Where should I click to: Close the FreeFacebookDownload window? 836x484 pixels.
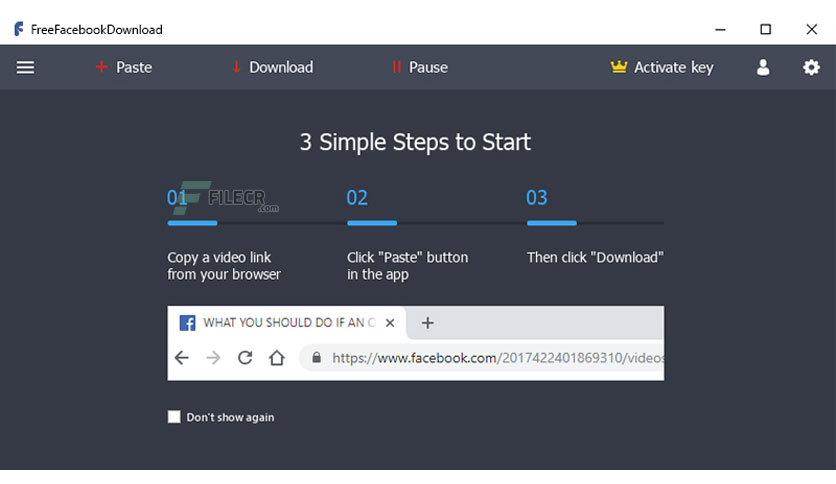click(x=811, y=29)
